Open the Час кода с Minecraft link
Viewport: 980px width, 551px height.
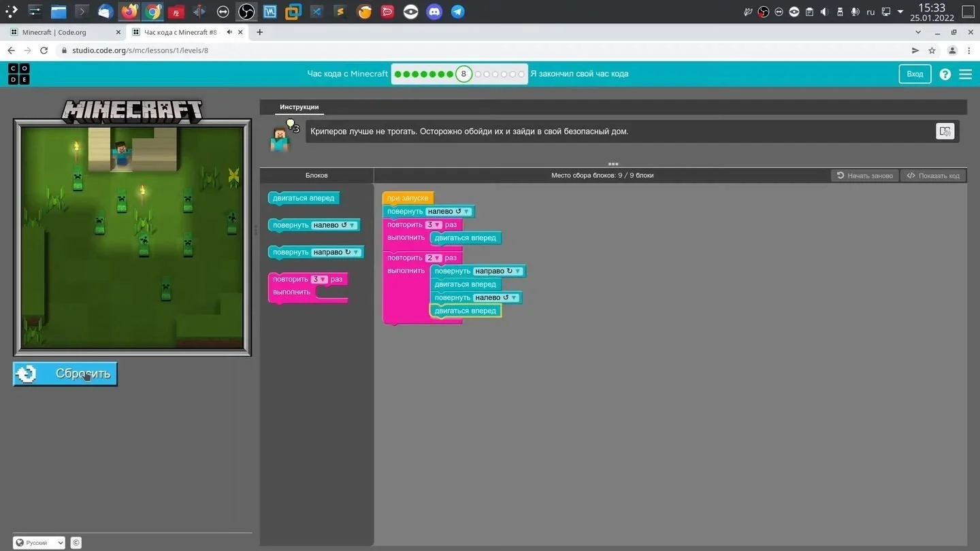(348, 74)
